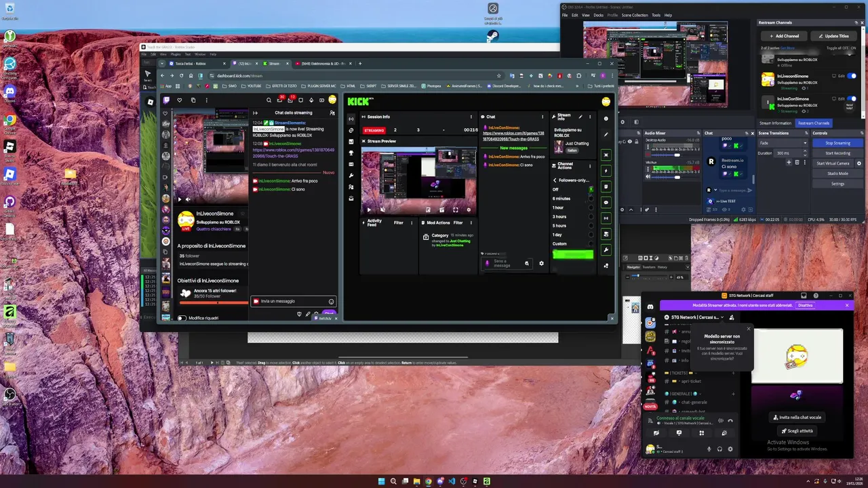Click the pencil edit icon in Kick Stream Info
The height and width of the screenshot is (488, 868).
580,117
